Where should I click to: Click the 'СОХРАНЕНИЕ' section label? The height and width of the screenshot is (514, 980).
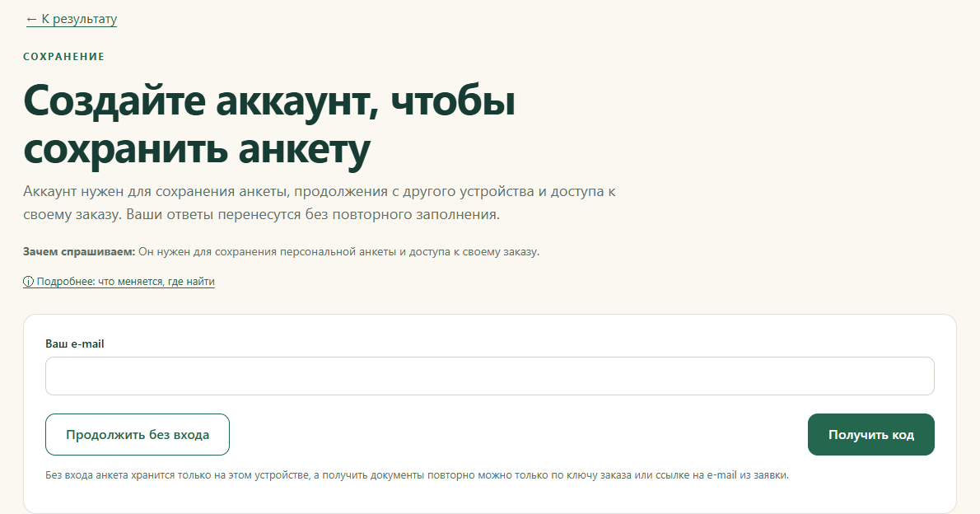coord(63,56)
